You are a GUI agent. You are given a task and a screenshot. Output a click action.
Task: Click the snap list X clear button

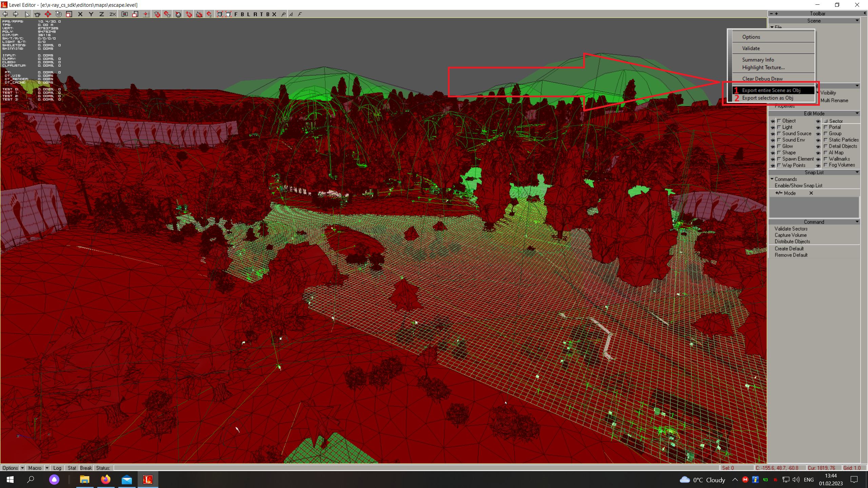(x=811, y=193)
